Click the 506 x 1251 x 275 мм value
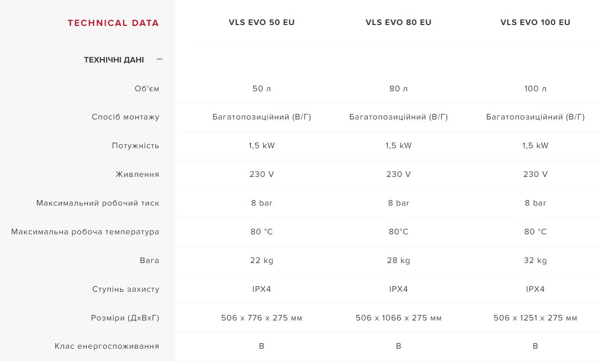 [535, 318]
